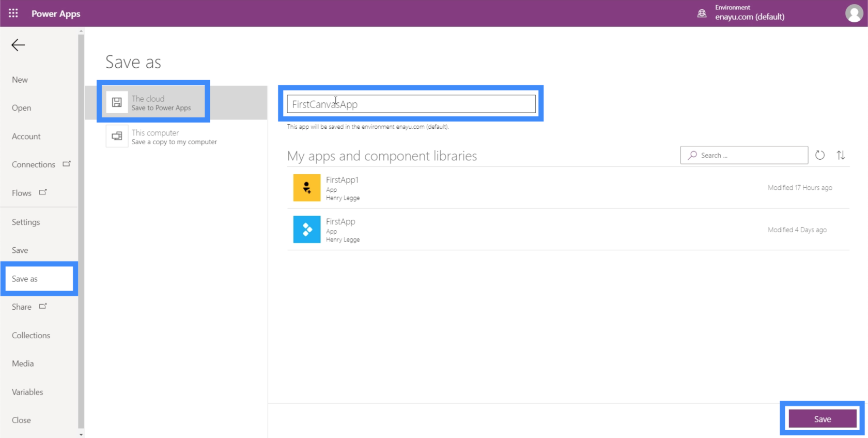The width and height of the screenshot is (868, 438).
Task: Click the enayu.com (default) environment name
Action: [750, 17]
